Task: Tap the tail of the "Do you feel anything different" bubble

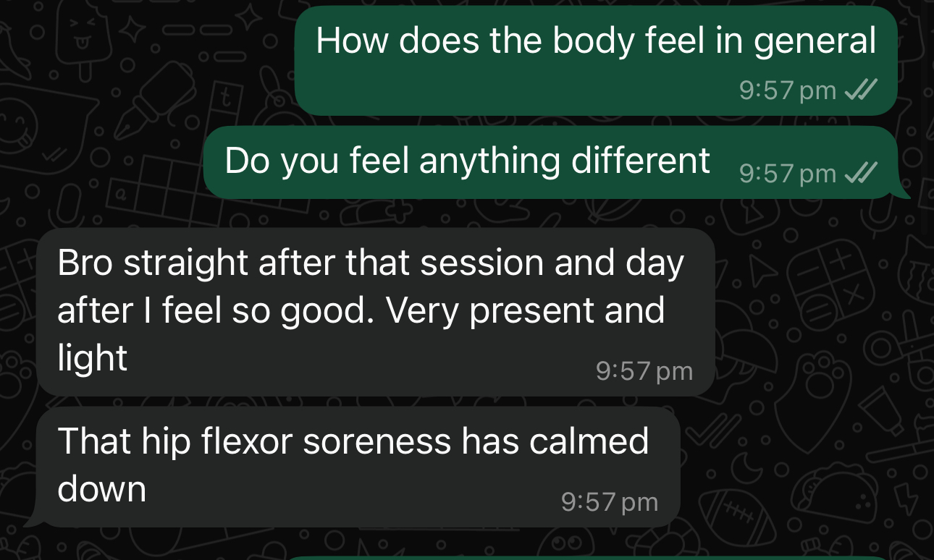Action: [901, 190]
